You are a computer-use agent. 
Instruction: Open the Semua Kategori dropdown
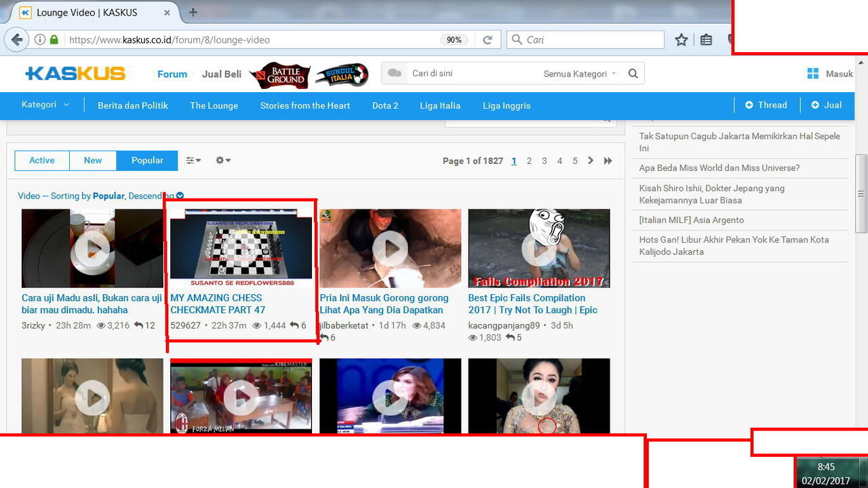(x=580, y=74)
